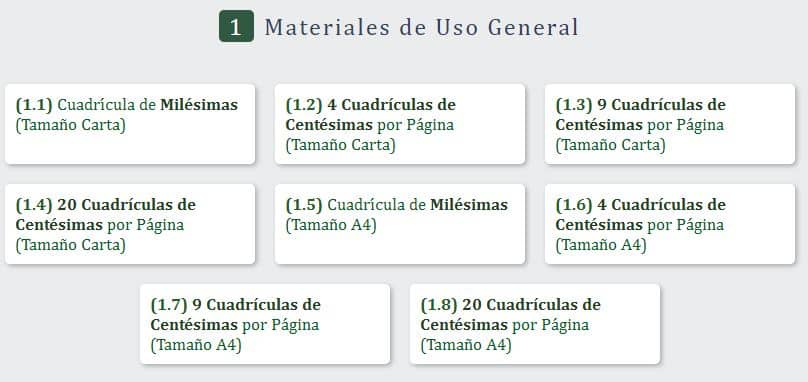This screenshot has width=808, height=382.
Task: Click the (1.4) label in the card
Action: pos(33,205)
